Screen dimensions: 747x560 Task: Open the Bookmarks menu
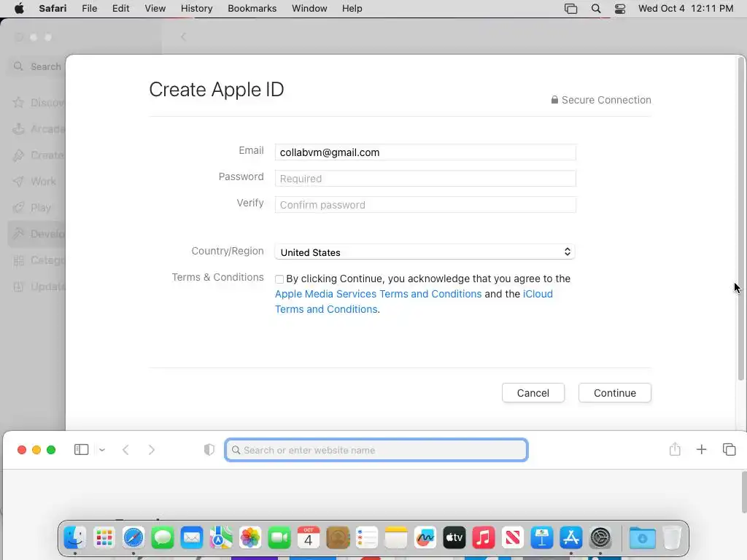tap(252, 9)
